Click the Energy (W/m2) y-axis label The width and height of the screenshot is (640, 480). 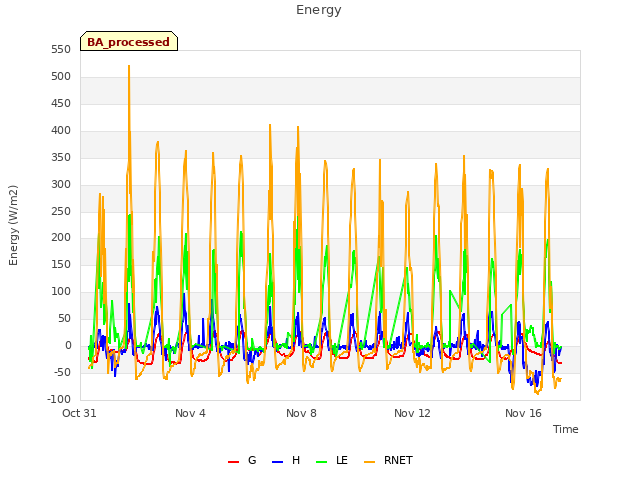tap(13, 225)
